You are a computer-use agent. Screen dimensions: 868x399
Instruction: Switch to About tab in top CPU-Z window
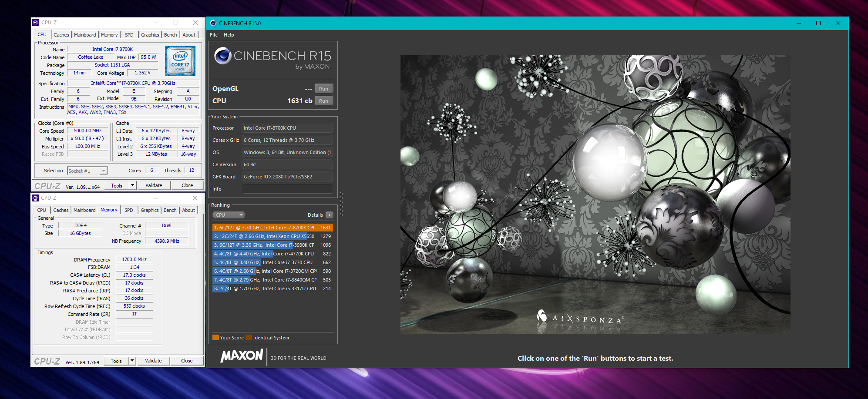point(189,35)
